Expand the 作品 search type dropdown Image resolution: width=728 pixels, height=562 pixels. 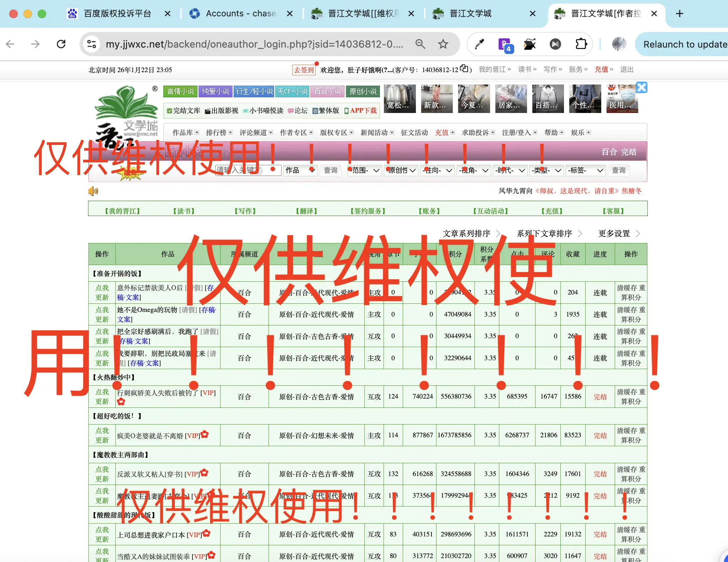(300, 171)
